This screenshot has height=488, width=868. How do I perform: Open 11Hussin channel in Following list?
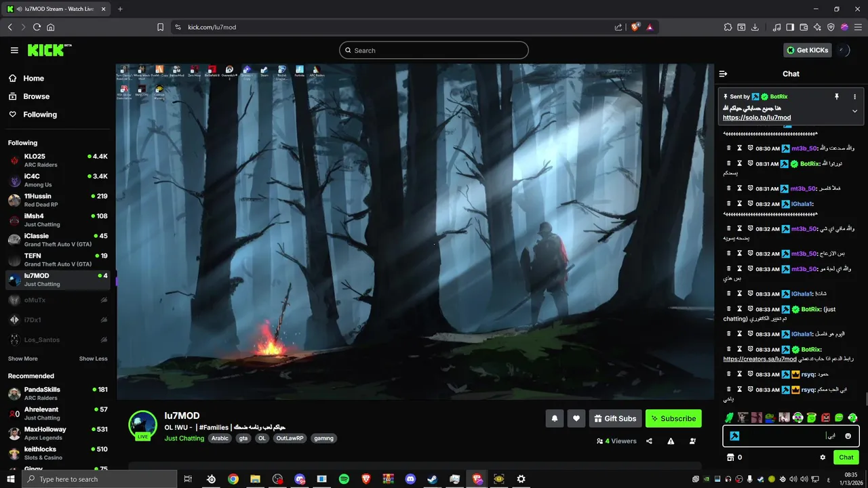tap(58, 200)
